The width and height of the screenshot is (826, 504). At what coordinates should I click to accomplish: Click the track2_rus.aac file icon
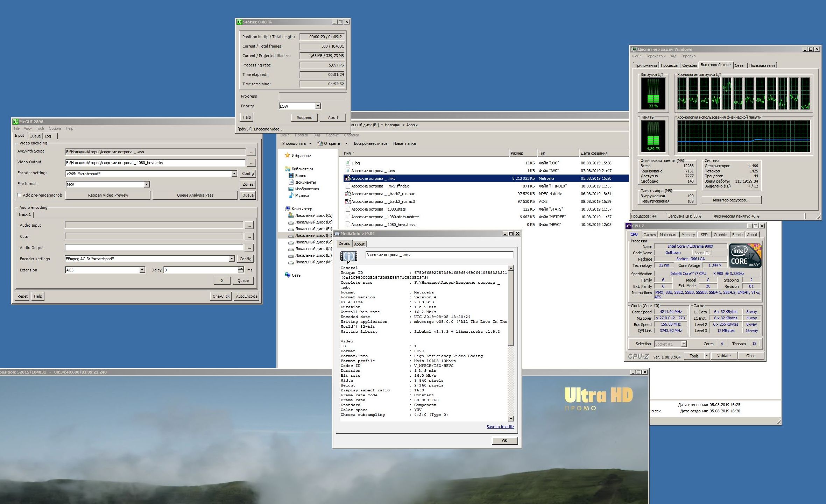tap(347, 193)
